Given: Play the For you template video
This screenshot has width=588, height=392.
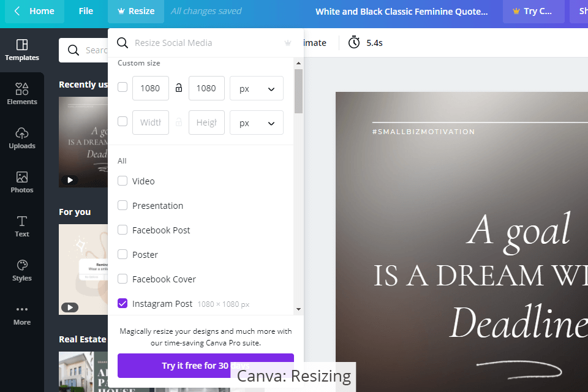Looking at the screenshot, I should pos(70,307).
